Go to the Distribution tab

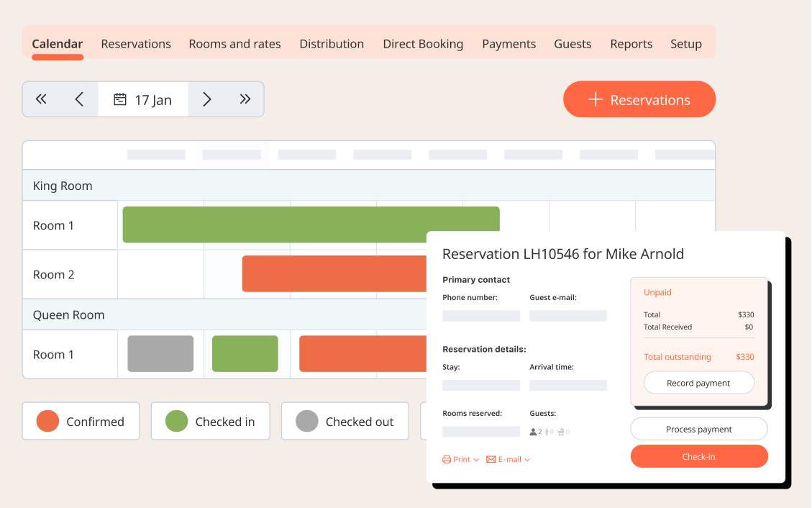click(332, 44)
